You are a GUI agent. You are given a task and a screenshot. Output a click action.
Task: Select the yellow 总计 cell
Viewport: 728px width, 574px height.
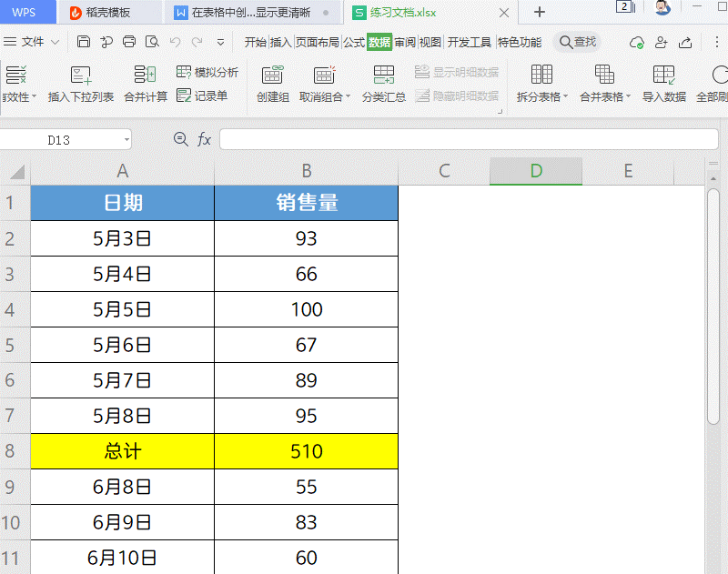click(x=123, y=451)
